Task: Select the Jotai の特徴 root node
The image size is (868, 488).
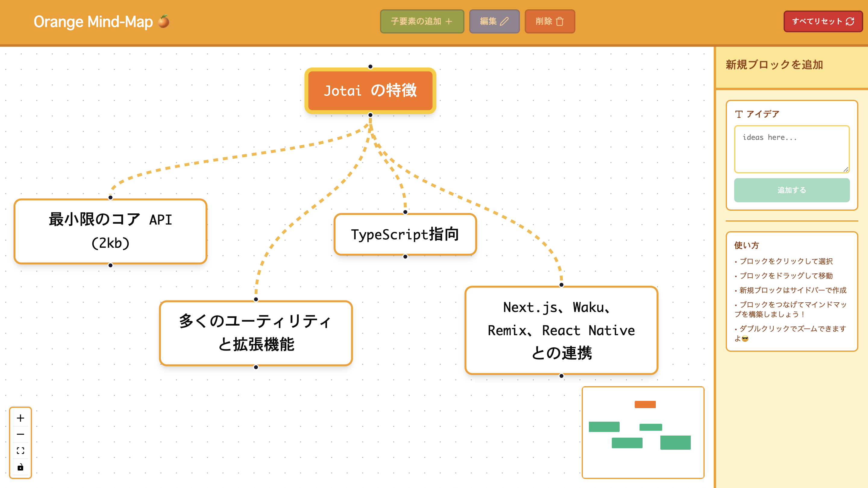Action: [x=370, y=91]
